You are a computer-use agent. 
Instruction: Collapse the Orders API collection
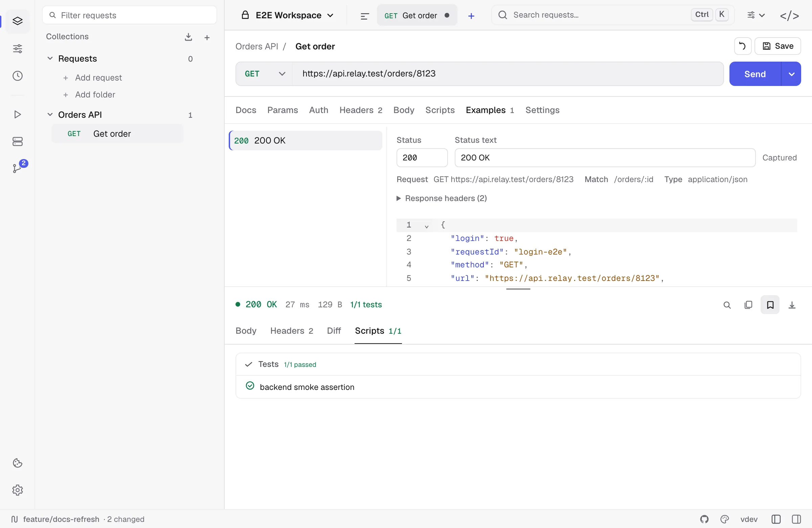click(50, 114)
